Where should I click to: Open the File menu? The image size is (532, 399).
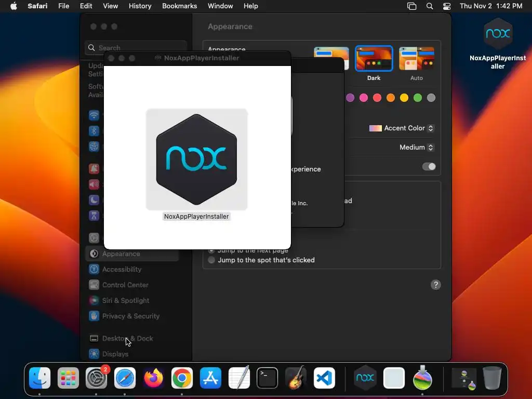(x=63, y=6)
